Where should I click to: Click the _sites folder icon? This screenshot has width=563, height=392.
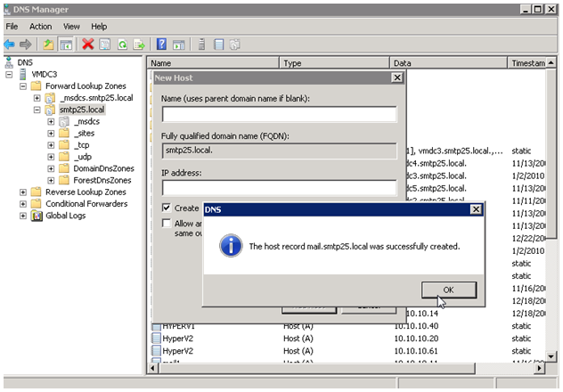(64, 133)
